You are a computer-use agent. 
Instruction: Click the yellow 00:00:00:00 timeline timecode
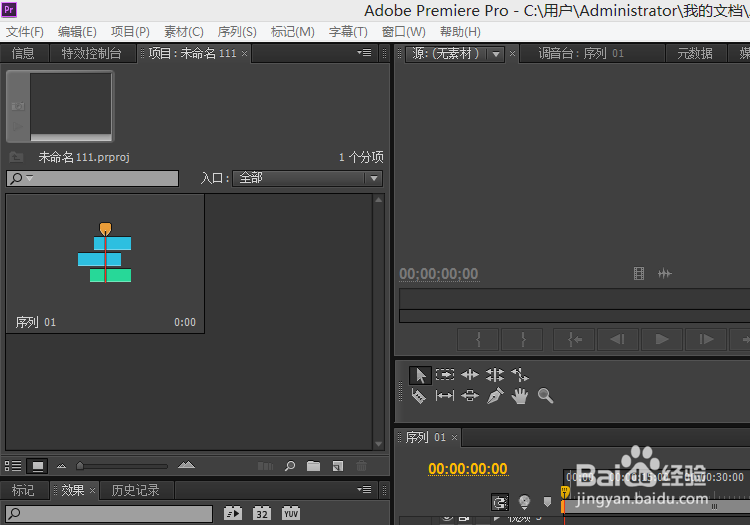[468, 469]
